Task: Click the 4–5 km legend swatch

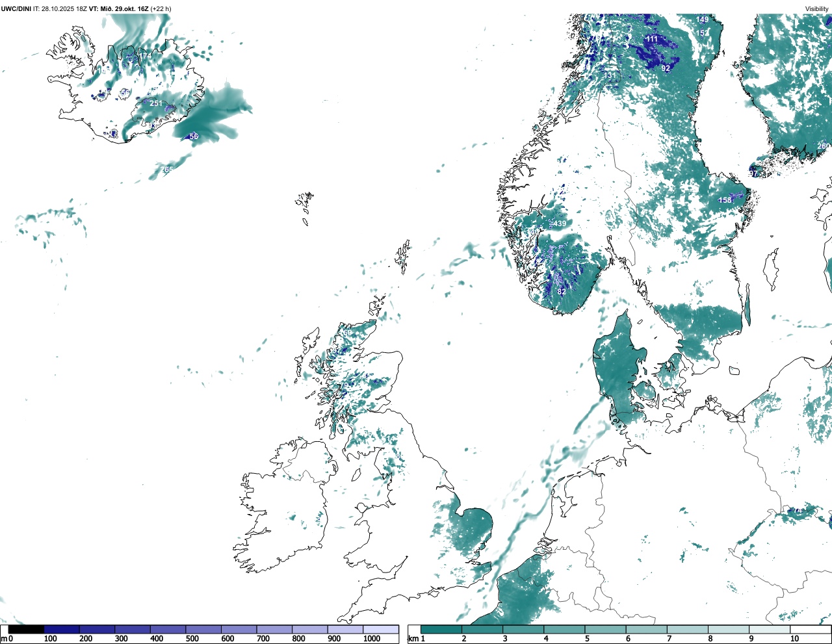Action: (x=564, y=629)
